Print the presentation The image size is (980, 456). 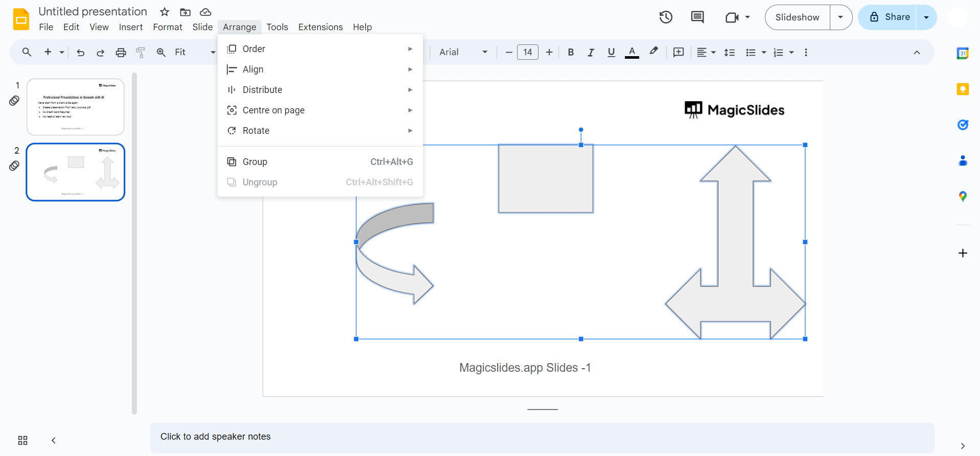[x=121, y=52]
